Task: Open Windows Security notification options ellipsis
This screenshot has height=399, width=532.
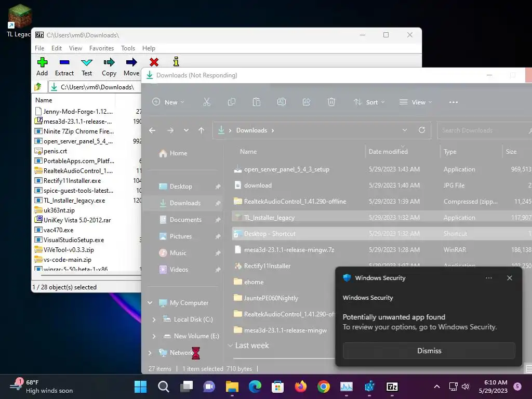Action: tap(488, 278)
